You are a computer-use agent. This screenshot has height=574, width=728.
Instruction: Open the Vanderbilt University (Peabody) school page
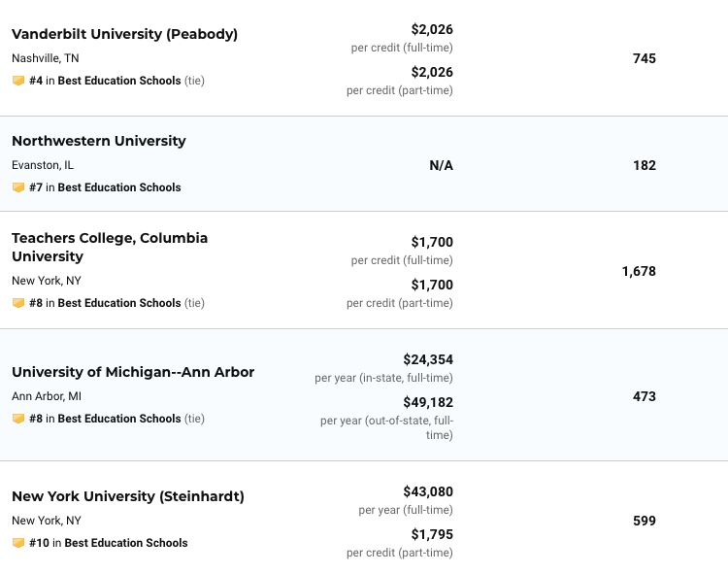point(124,34)
